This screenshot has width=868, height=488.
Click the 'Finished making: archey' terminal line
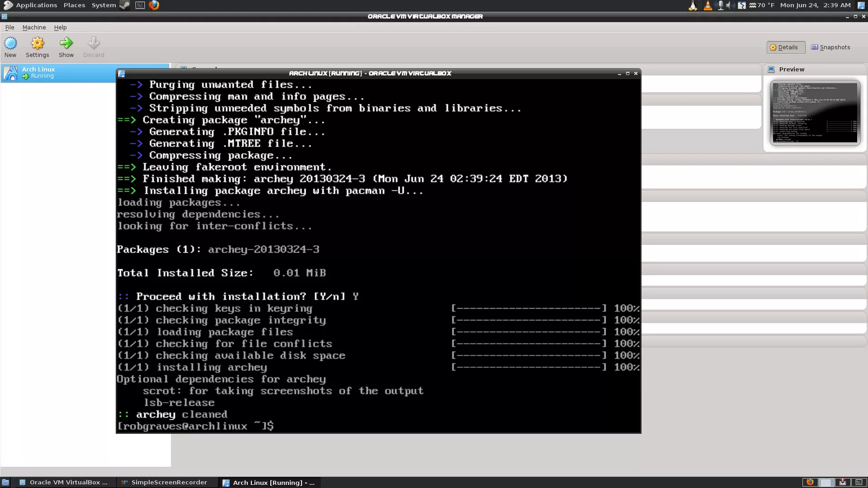pyautogui.click(x=342, y=178)
